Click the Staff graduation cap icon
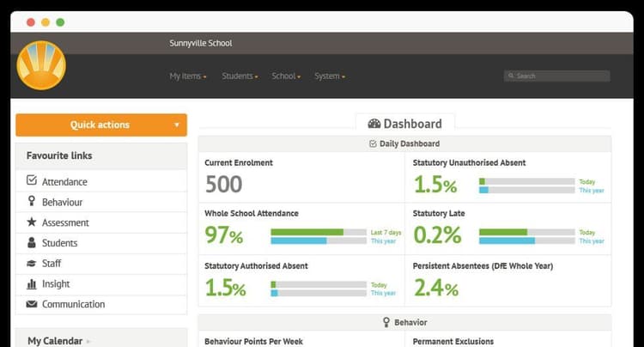Viewport: 644px width, 347px height. coord(32,264)
